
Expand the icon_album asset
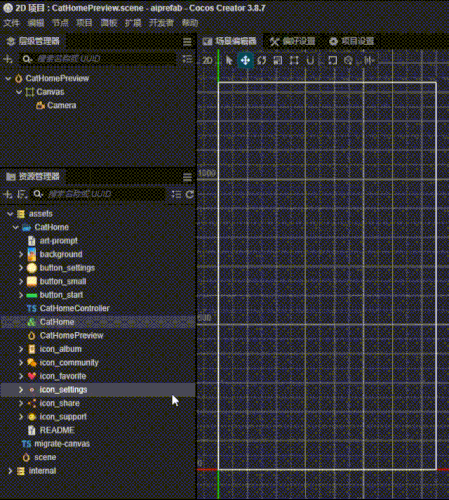(x=21, y=349)
